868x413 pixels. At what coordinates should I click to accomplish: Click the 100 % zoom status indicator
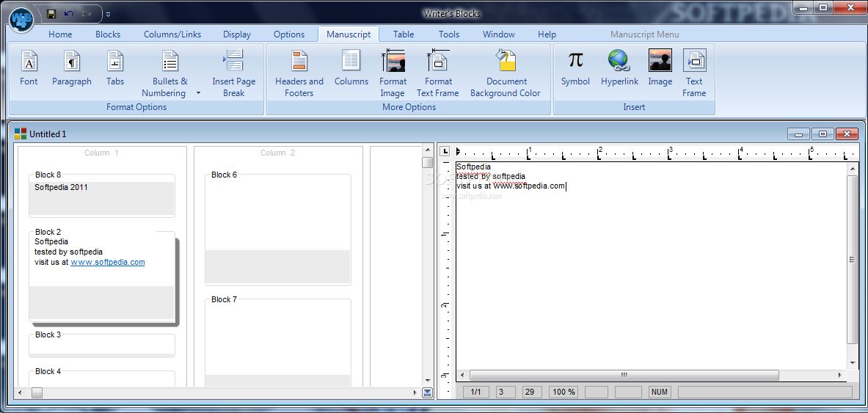[x=564, y=392]
